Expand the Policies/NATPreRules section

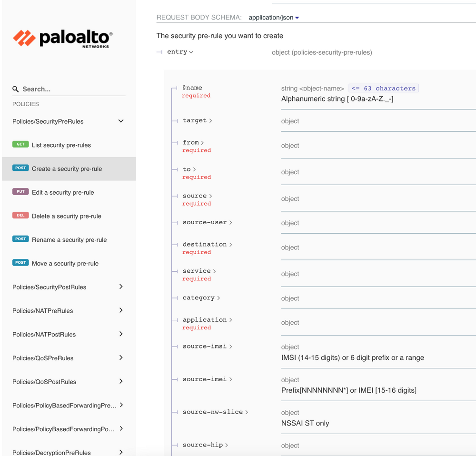tap(121, 310)
